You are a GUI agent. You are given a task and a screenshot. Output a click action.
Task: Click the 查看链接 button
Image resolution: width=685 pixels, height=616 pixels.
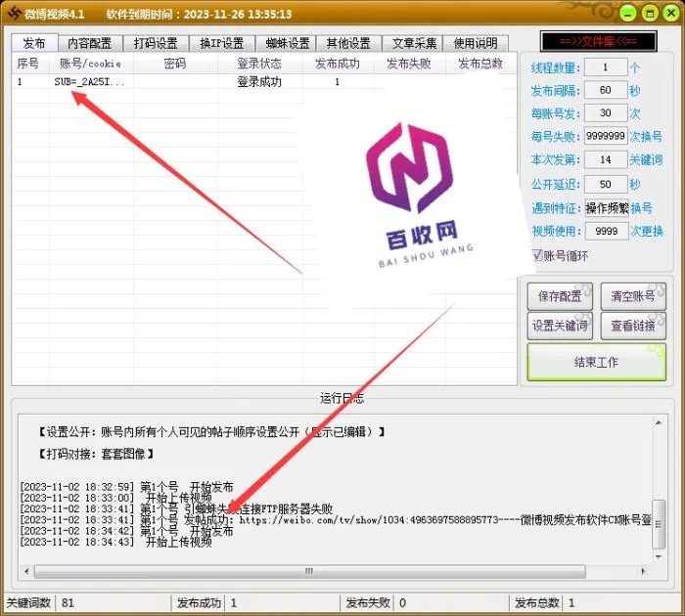(633, 326)
